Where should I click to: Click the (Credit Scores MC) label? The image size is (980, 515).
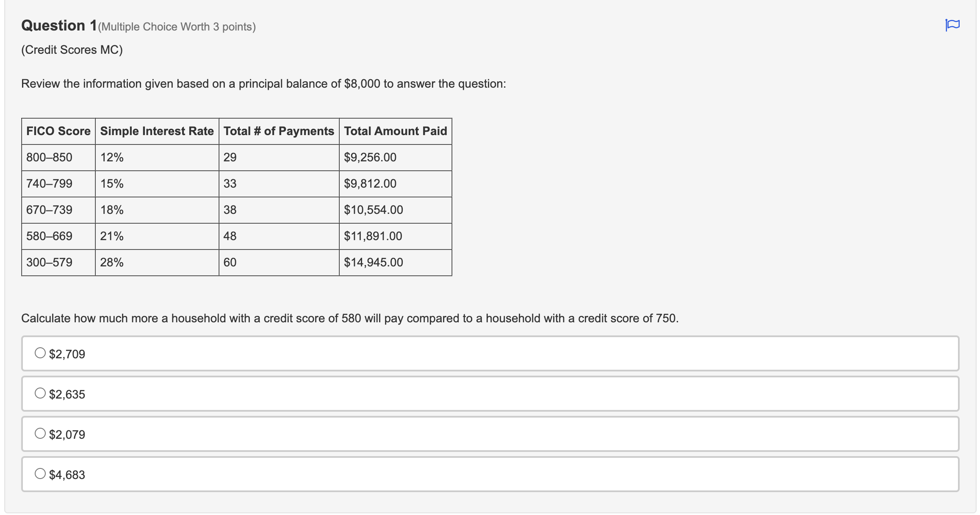click(72, 50)
